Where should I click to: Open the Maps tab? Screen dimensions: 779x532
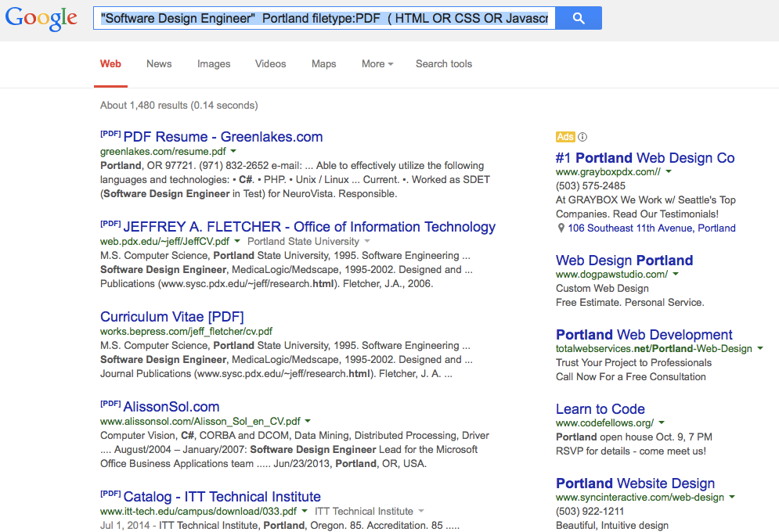tap(324, 64)
